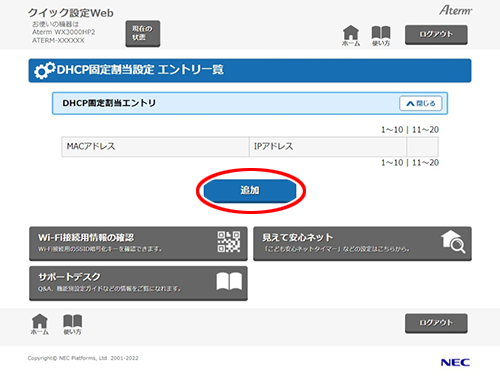Viewport: 500px width, 383px height.
Task: Collapse DHCP固定割当エントリ with 閉じる
Action: [421, 103]
